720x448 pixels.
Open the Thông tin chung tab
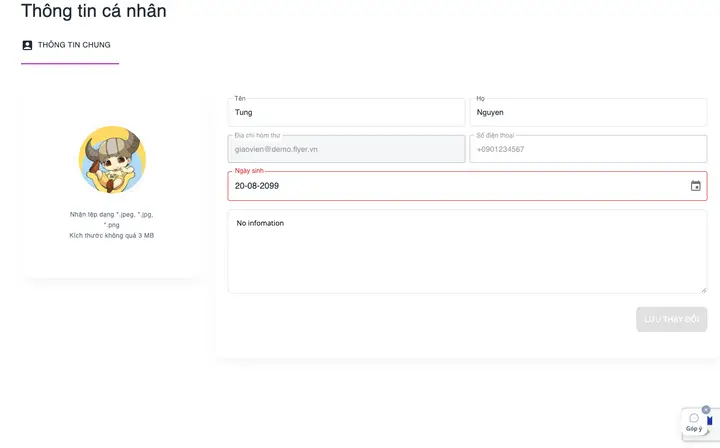(70, 45)
